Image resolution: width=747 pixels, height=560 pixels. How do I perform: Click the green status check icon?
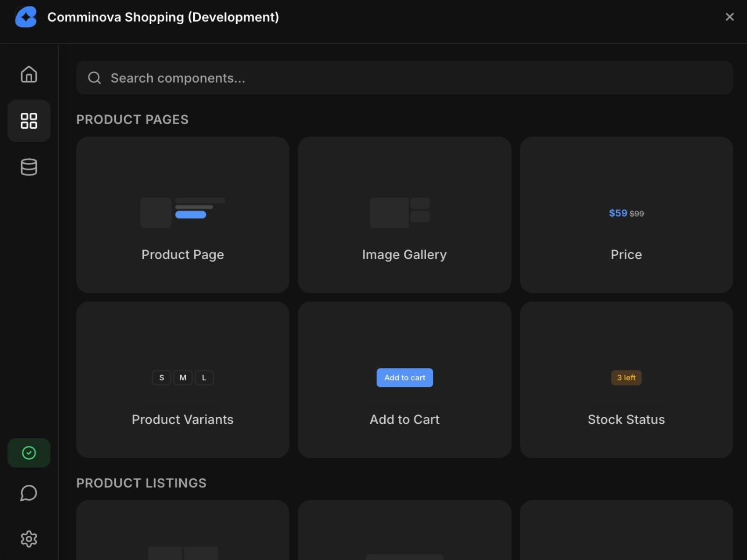(28, 452)
